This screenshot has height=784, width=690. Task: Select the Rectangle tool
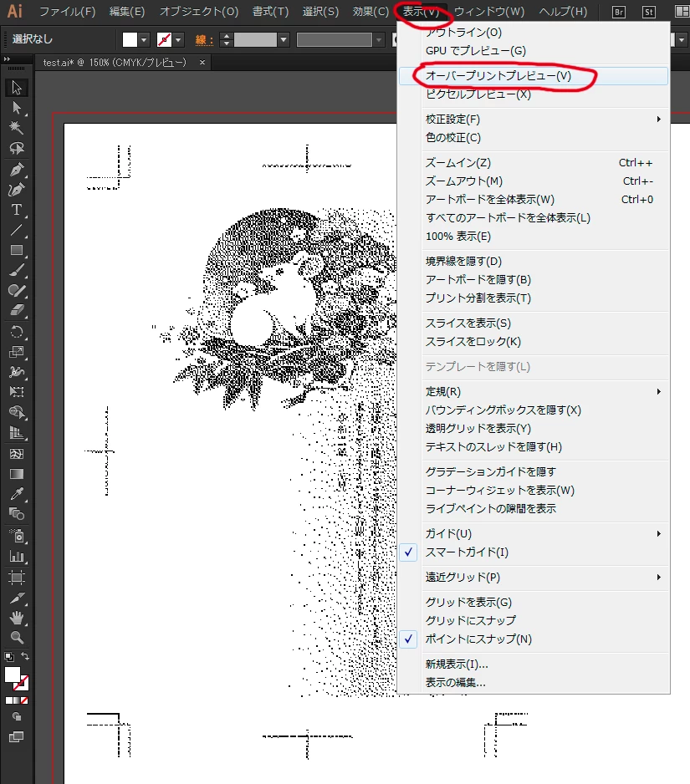coord(17,250)
